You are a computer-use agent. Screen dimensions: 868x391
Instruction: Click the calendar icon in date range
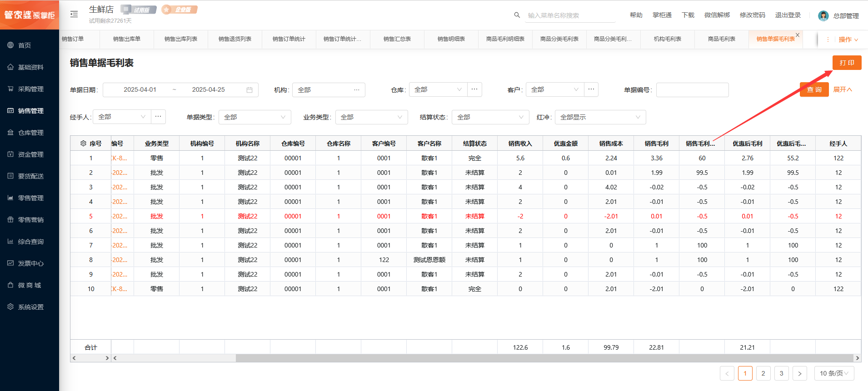click(249, 90)
